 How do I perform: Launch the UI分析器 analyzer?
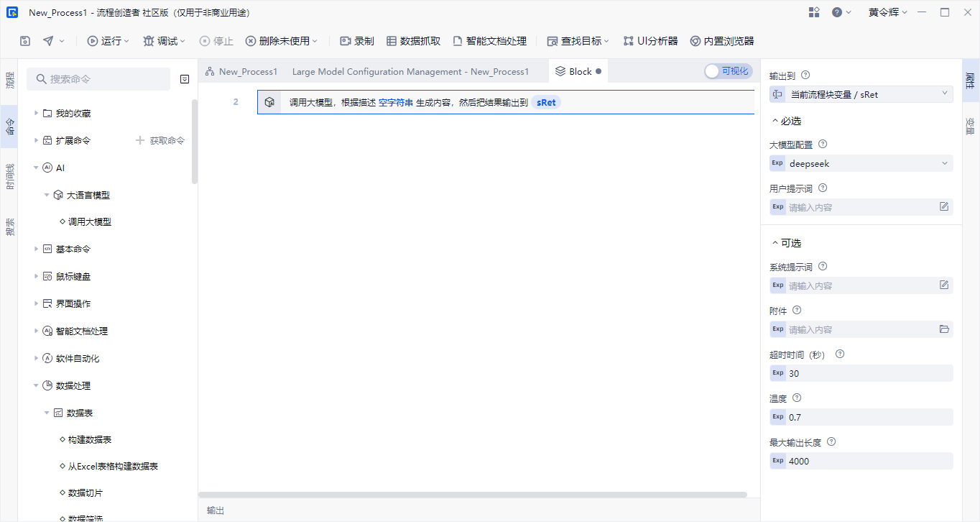650,41
